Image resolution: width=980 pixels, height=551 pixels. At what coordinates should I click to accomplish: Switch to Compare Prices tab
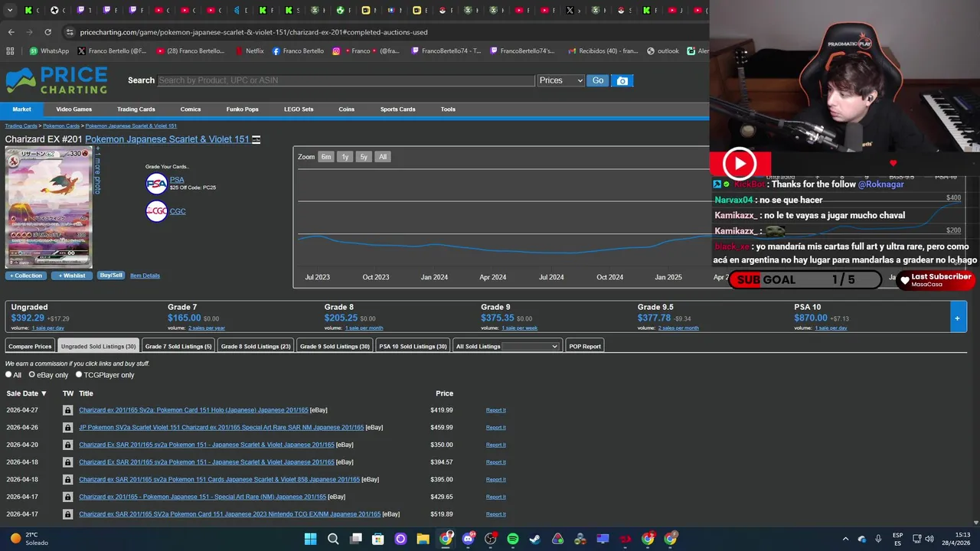point(30,347)
